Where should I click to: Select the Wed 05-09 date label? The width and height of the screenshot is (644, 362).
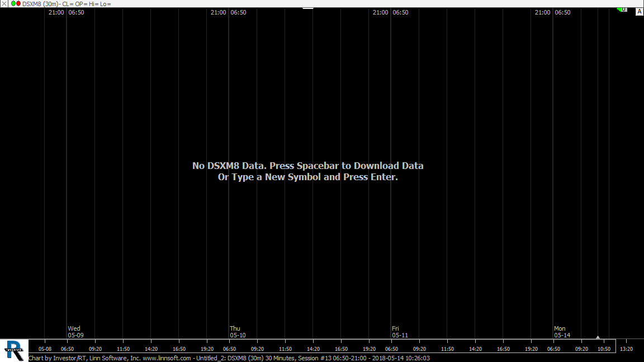[75, 332]
